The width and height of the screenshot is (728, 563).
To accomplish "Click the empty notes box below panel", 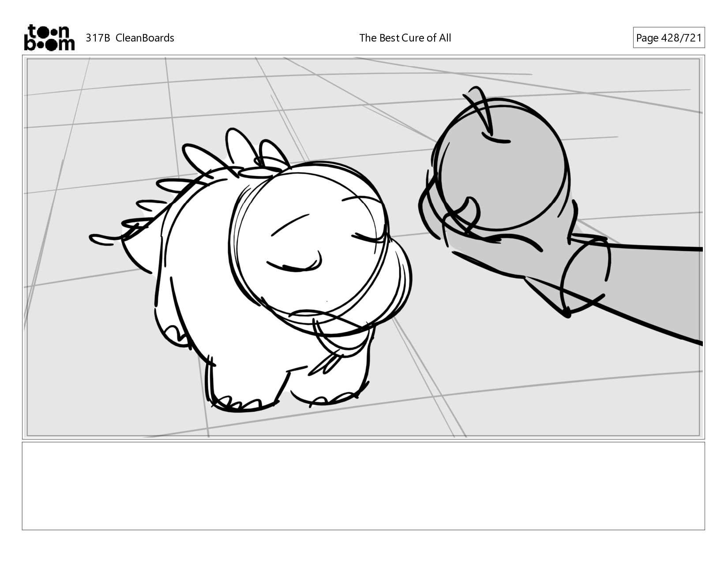I will point(363,486).
